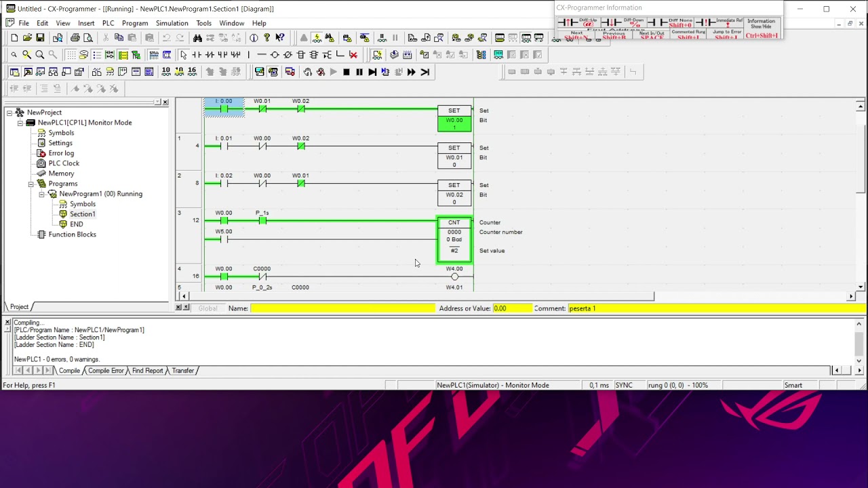Open the Simulation menu
The height and width of the screenshot is (488, 868).
point(172,23)
